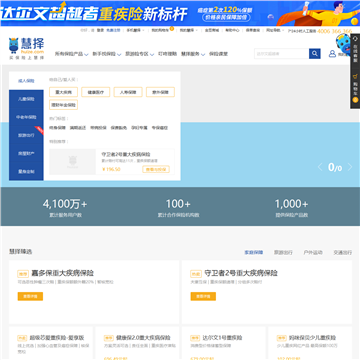This screenshot has width=360, height=360.
Task: Click 满期返还 hot tag
Action: tap(78, 128)
